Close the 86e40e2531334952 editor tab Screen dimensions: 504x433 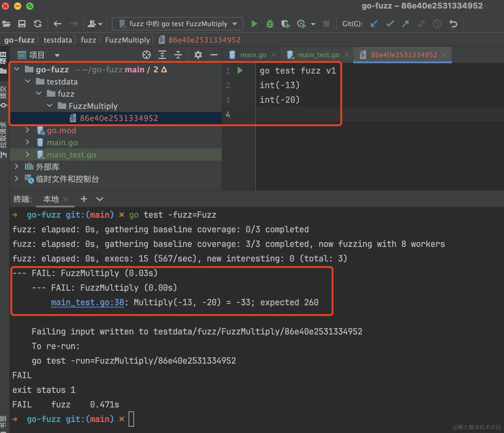[444, 55]
